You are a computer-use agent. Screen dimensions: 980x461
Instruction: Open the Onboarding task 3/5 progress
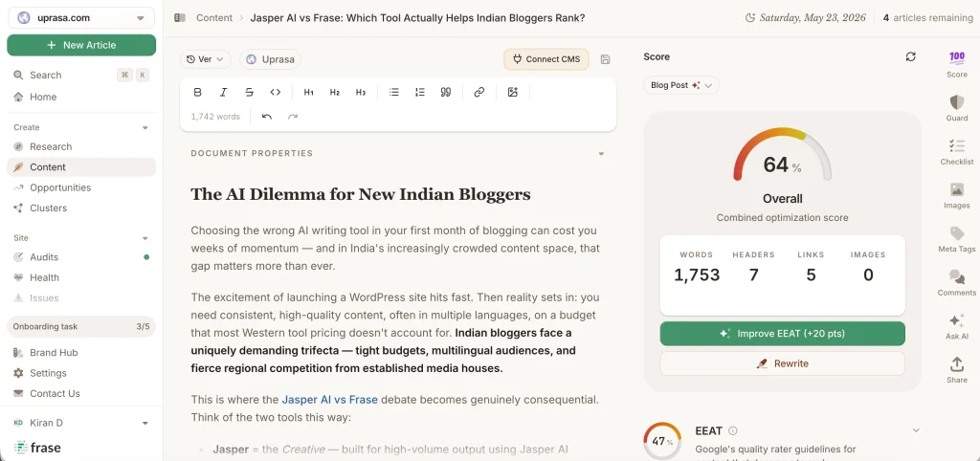tap(81, 327)
